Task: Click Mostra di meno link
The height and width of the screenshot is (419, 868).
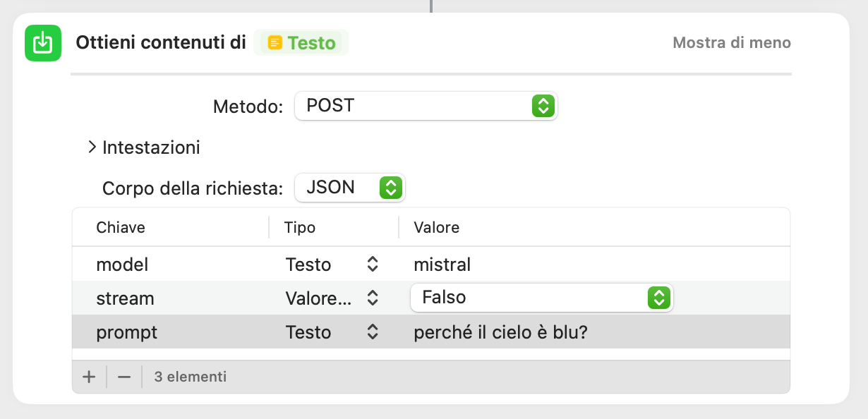Action: [x=732, y=43]
